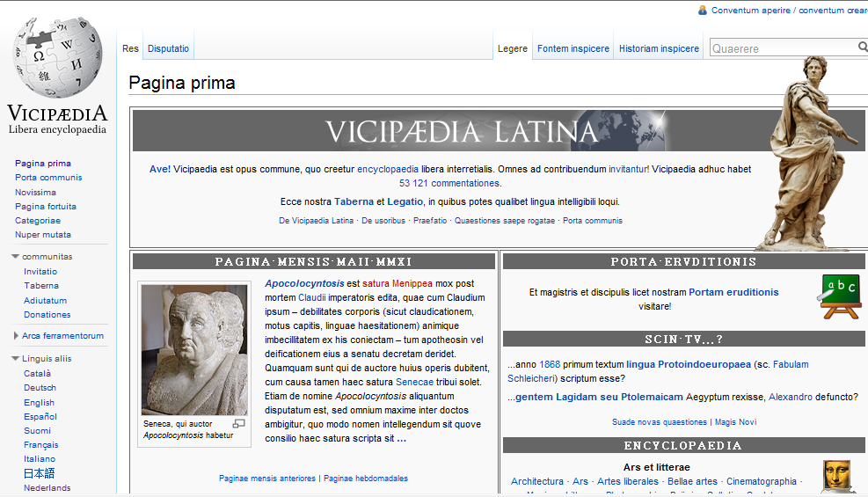Open the Alexandro link
Viewport: 868px width, 497px height.
tap(791, 398)
